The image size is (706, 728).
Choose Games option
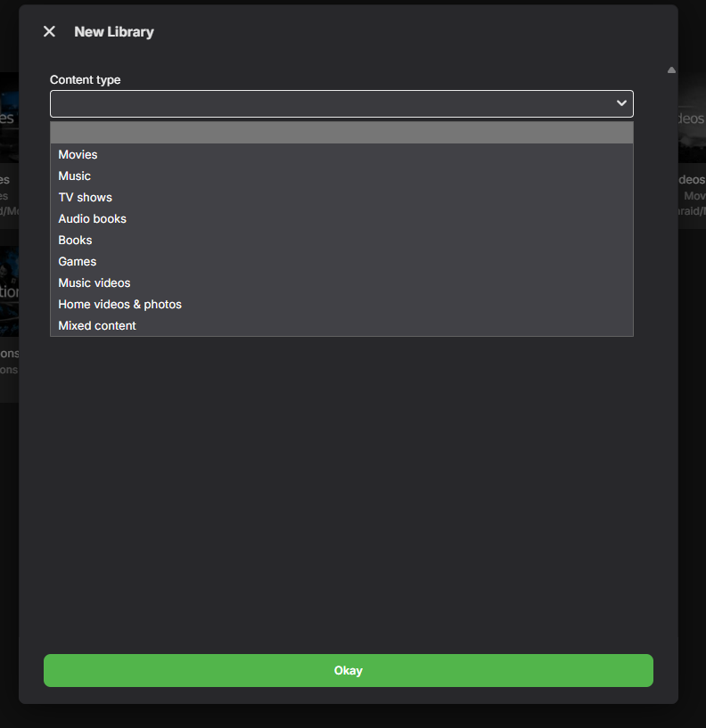(x=341, y=261)
